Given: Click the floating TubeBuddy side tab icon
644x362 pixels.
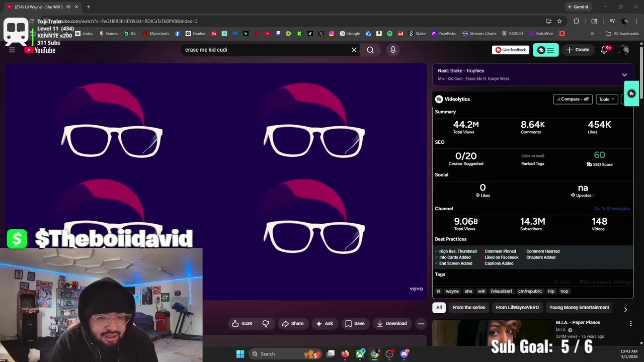Looking at the screenshot, I should 631,94.
